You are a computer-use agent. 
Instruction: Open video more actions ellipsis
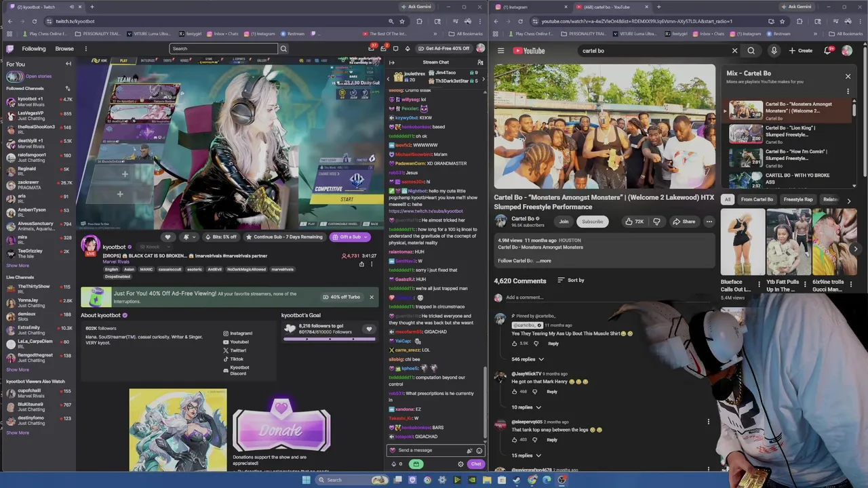(709, 222)
